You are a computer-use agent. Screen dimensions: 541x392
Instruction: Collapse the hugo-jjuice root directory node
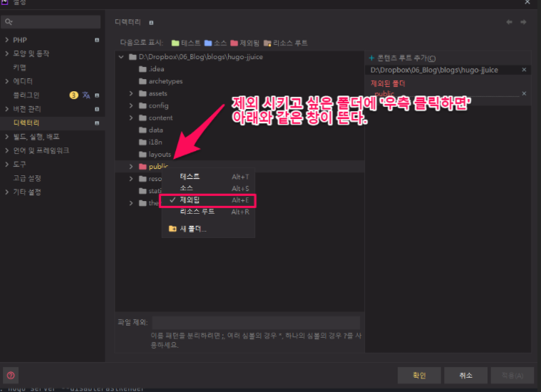tap(121, 57)
